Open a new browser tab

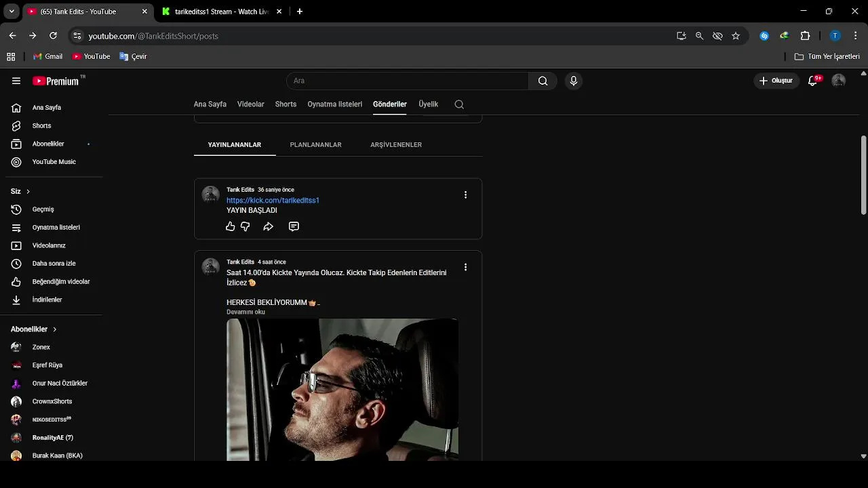tap(300, 12)
